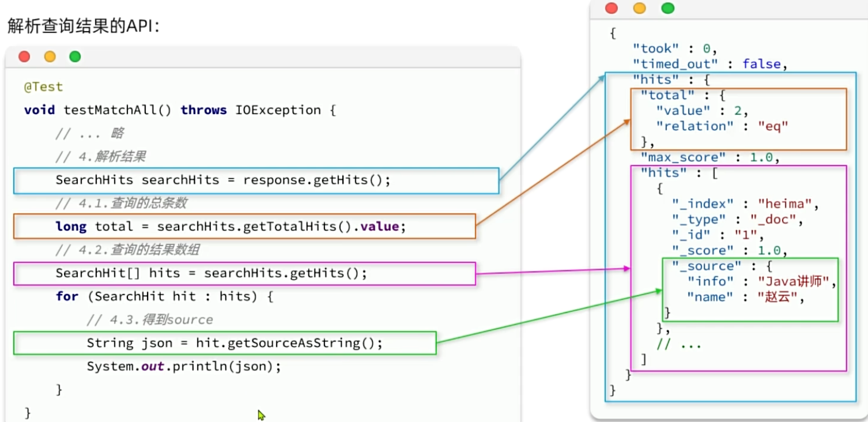Click the mouse cursor arrow below the code

click(261, 415)
